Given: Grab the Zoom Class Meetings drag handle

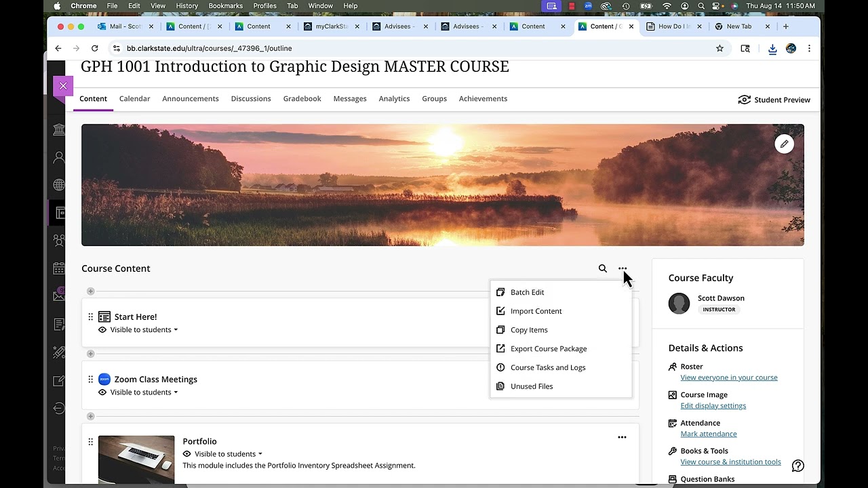Looking at the screenshot, I should (90, 379).
